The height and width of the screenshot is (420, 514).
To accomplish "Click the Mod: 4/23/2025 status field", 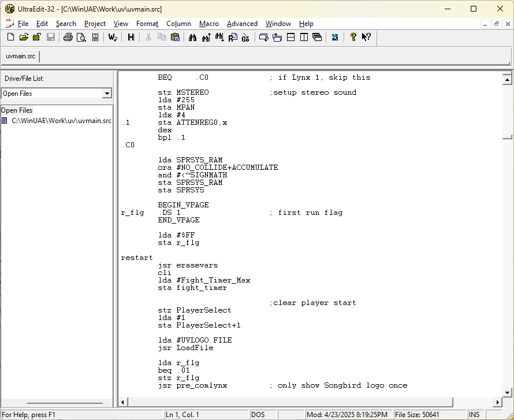I will coord(349,415).
